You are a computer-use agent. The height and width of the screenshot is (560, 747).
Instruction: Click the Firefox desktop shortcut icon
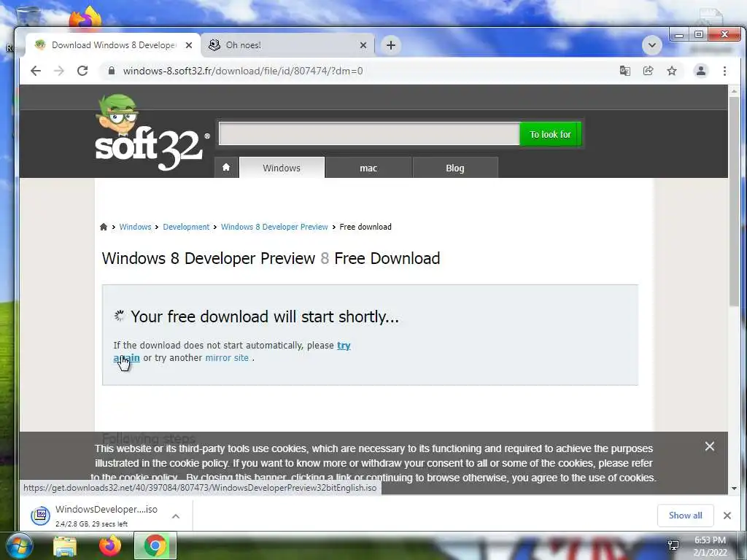pos(85,17)
